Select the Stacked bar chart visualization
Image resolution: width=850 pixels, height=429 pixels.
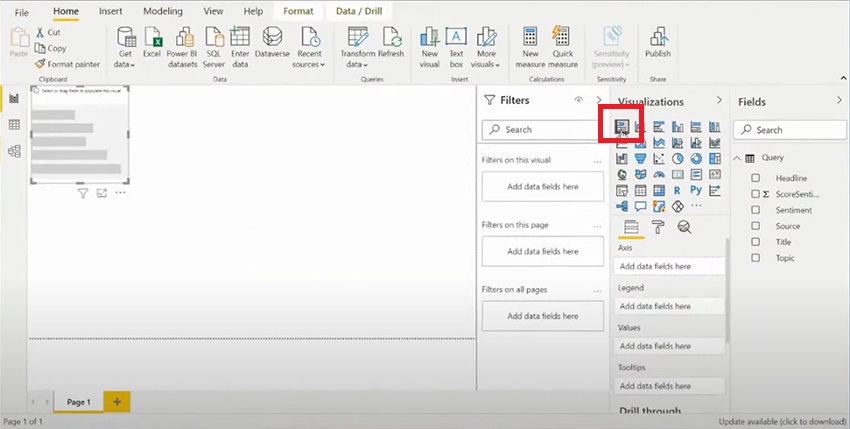click(x=622, y=127)
